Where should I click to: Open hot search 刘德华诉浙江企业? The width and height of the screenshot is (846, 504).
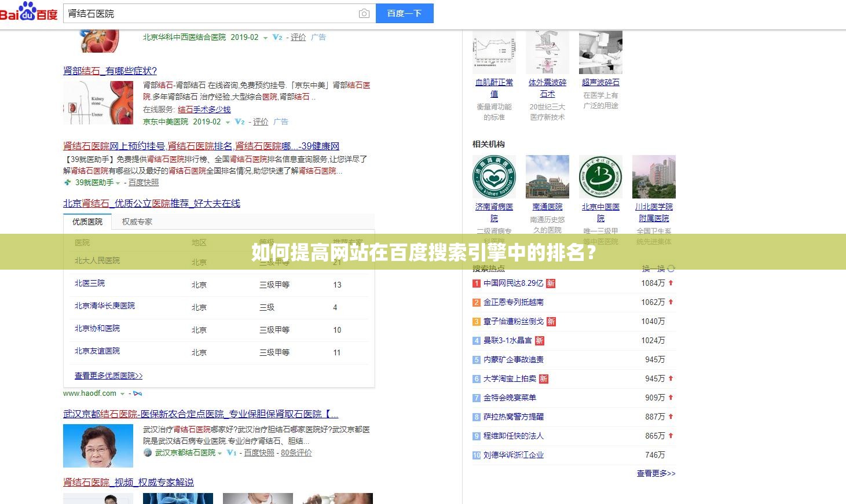click(514, 455)
